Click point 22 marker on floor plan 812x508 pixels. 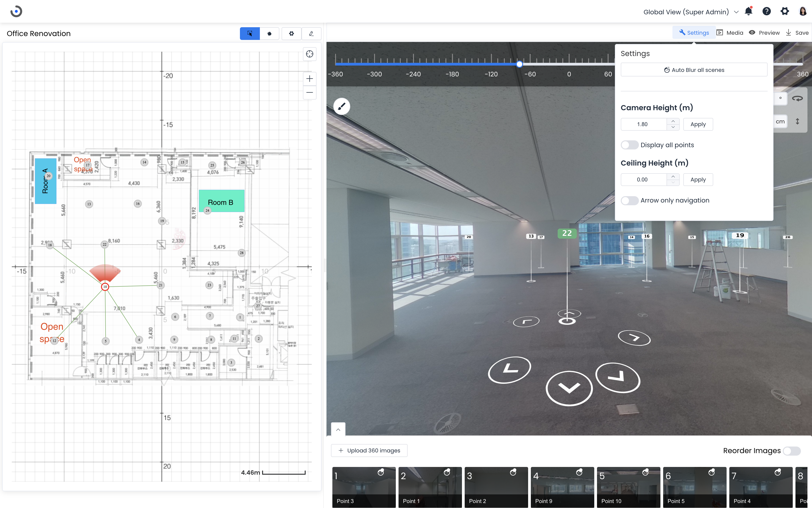pyautogui.click(x=105, y=244)
